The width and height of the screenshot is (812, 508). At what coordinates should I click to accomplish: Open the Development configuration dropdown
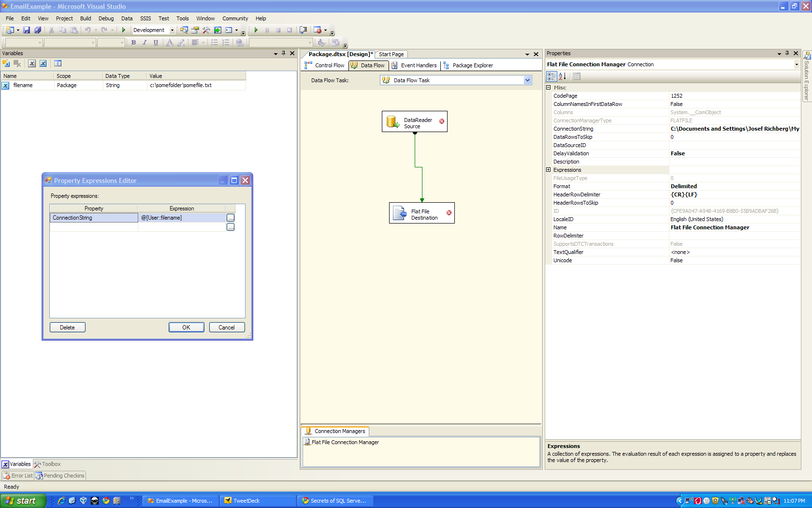[172, 30]
